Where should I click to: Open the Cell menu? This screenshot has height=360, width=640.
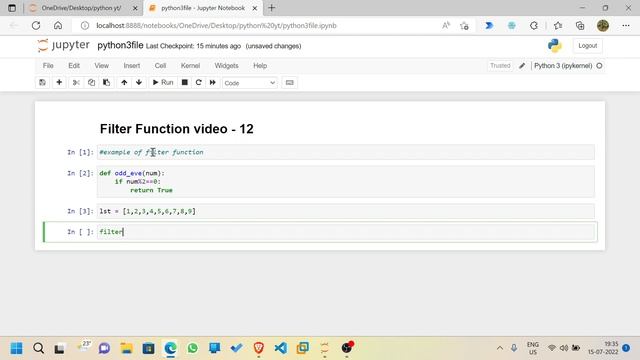(160, 66)
